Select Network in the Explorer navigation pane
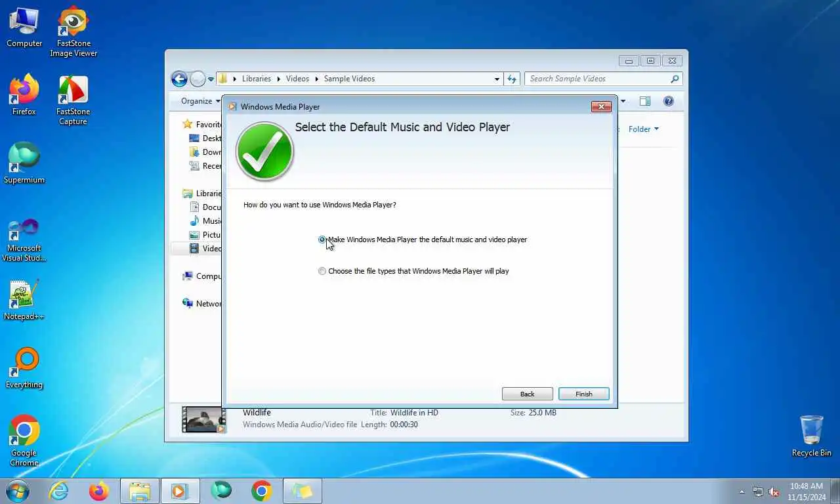This screenshot has height=504, width=840. click(x=201, y=304)
